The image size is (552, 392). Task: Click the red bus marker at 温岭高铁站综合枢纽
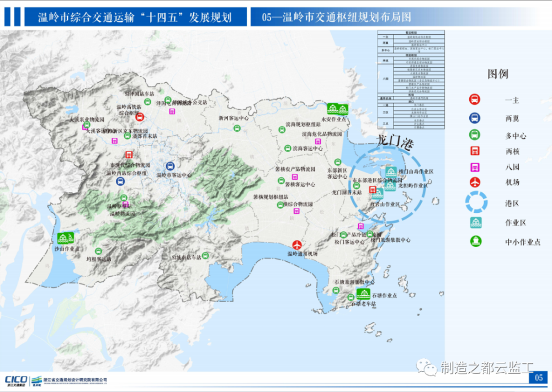click(x=140, y=117)
